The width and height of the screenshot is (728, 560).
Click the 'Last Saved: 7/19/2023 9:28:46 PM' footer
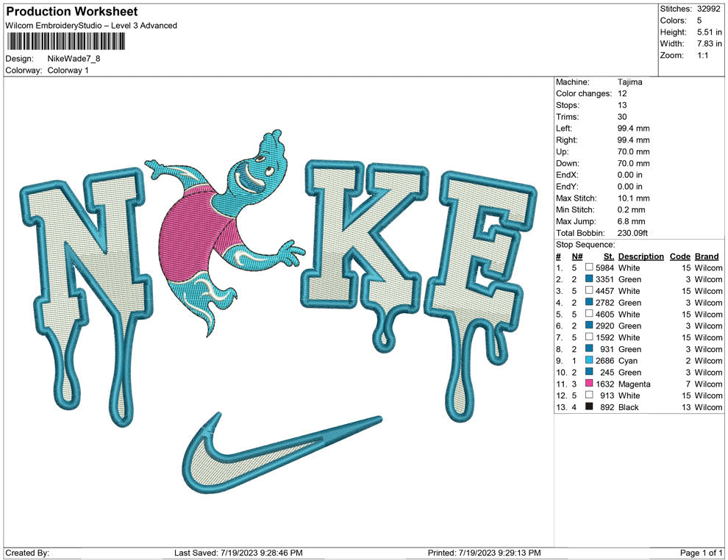click(x=239, y=553)
